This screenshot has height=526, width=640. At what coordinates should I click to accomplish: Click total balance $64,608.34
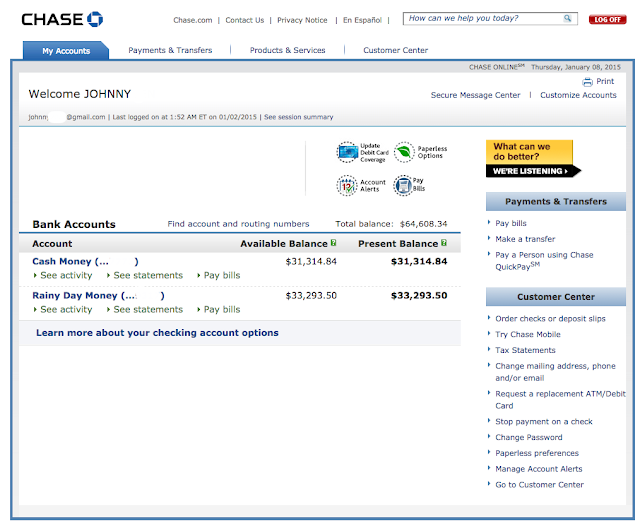(x=423, y=224)
